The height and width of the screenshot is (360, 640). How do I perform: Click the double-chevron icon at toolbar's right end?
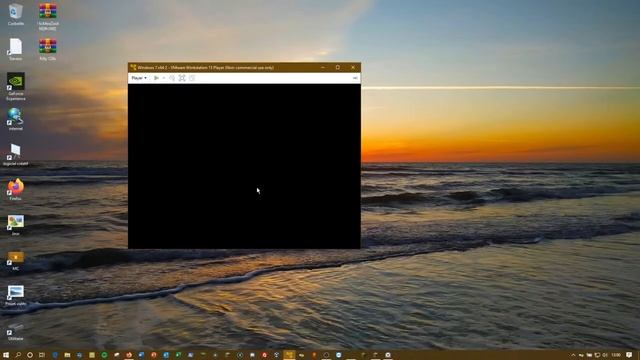[355, 78]
